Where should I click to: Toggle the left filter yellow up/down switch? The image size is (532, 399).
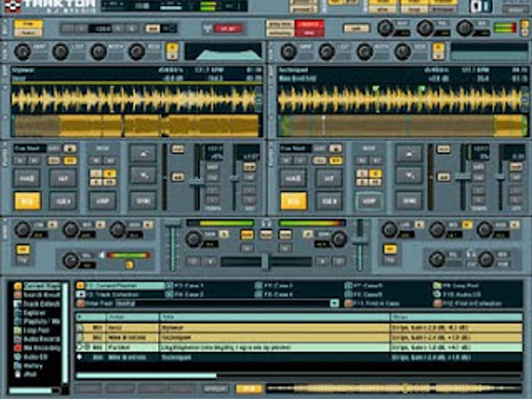click(172, 52)
